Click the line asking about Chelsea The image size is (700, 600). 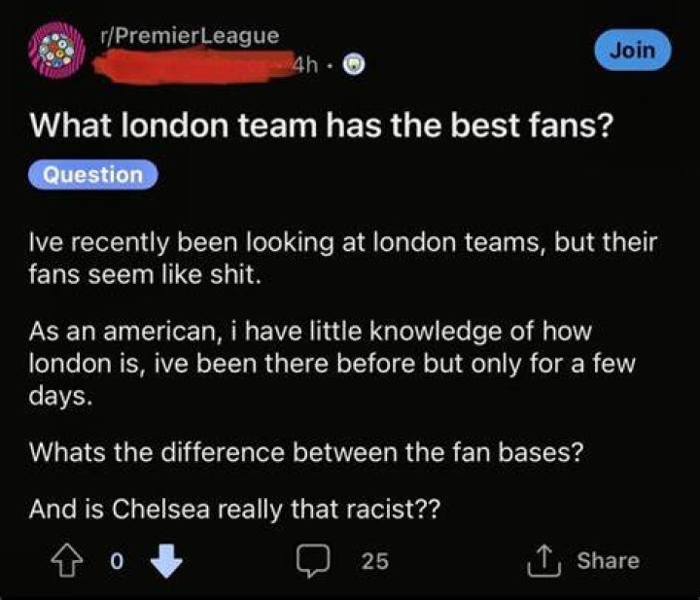click(x=234, y=509)
